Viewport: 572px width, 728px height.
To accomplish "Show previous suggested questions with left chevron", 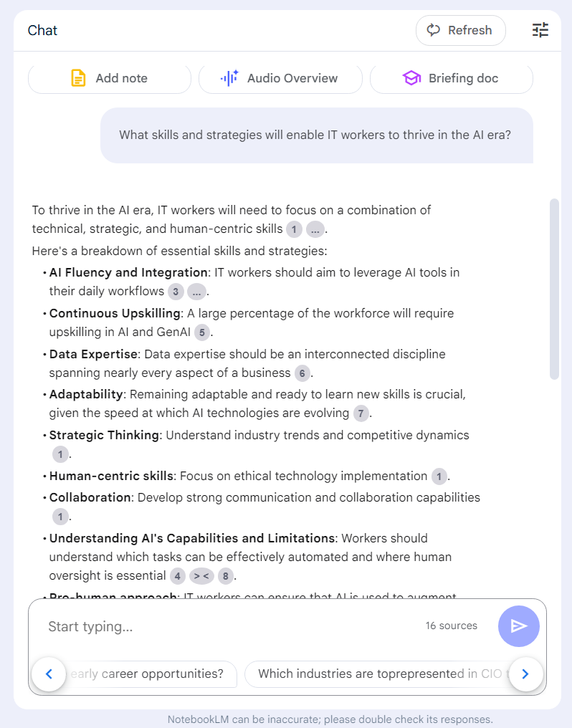I will coord(49,674).
